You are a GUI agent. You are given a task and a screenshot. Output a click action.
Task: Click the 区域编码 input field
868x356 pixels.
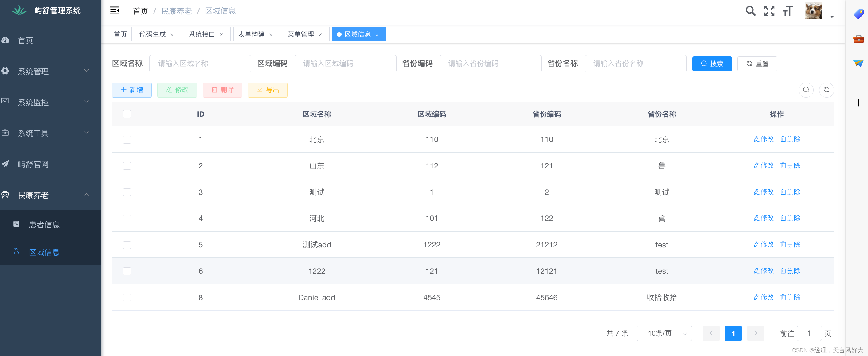tap(345, 63)
